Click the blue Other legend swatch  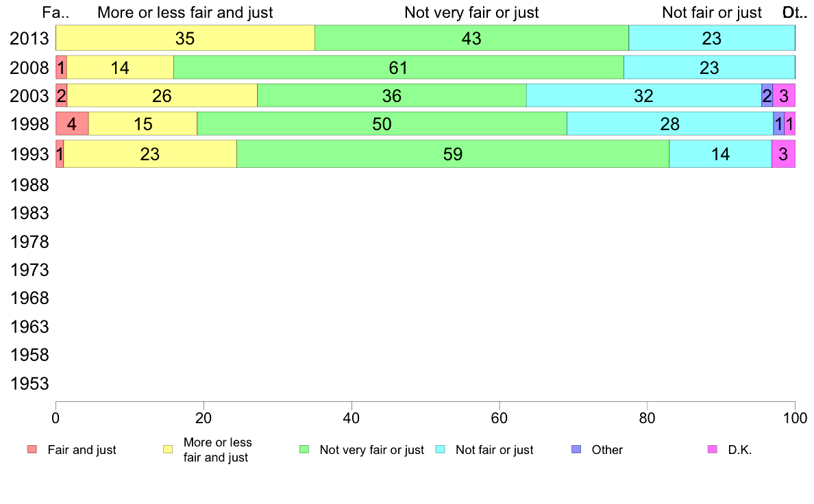(x=576, y=449)
